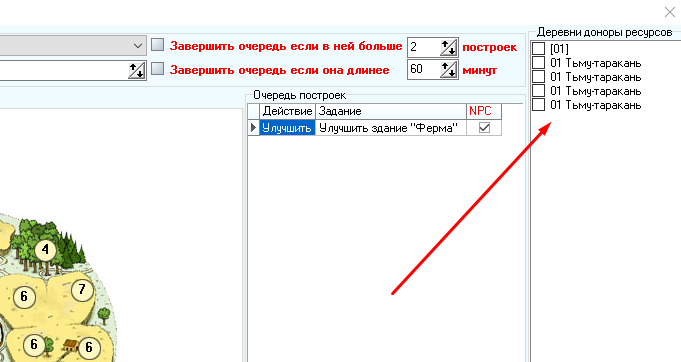Close the window with the X button

pyautogui.click(x=670, y=12)
